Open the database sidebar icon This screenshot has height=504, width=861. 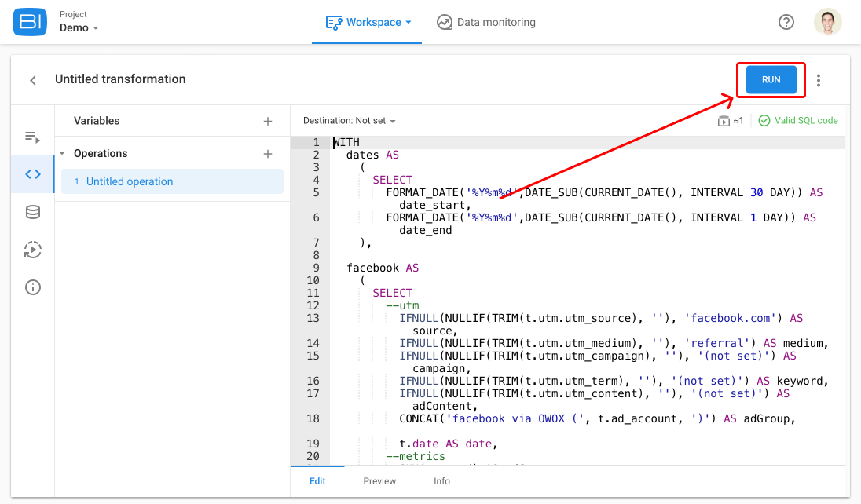[33, 212]
